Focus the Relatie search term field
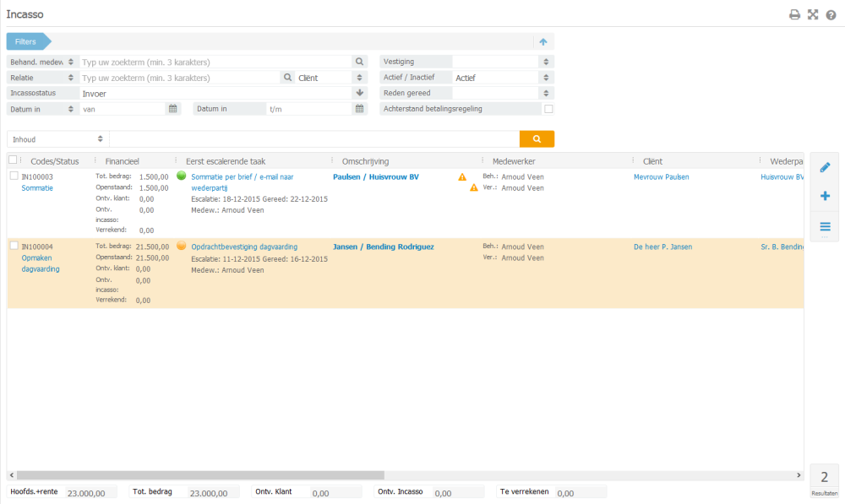845x504 pixels. click(x=180, y=78)
